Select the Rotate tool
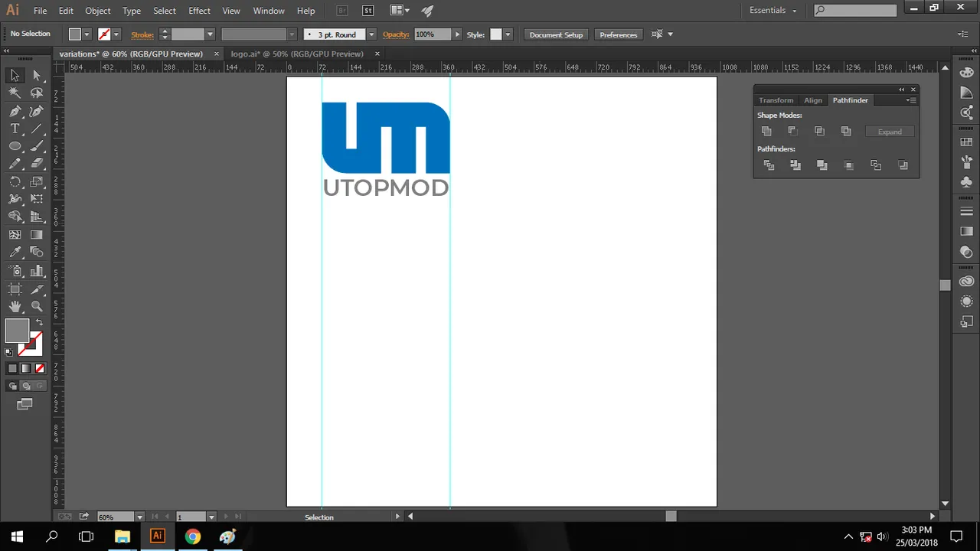Screen dimensions: 980x551 (15, 181)
